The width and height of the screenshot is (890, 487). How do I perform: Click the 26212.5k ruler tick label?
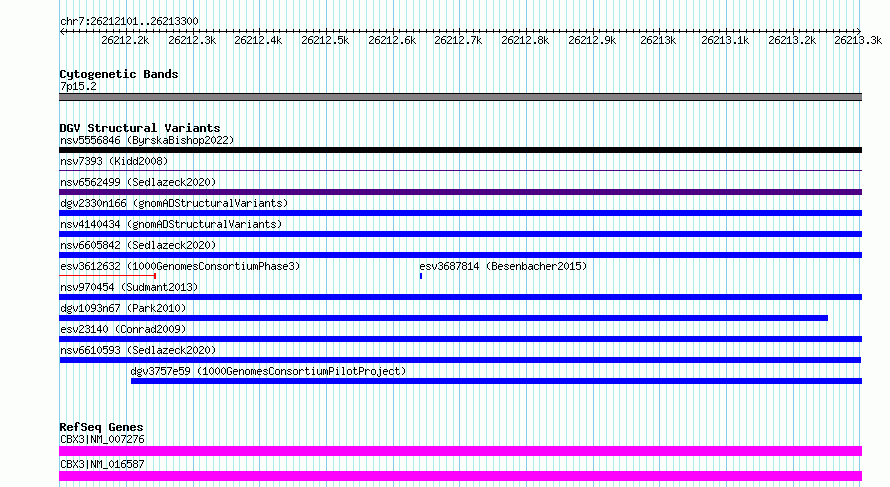coord(325,40)
